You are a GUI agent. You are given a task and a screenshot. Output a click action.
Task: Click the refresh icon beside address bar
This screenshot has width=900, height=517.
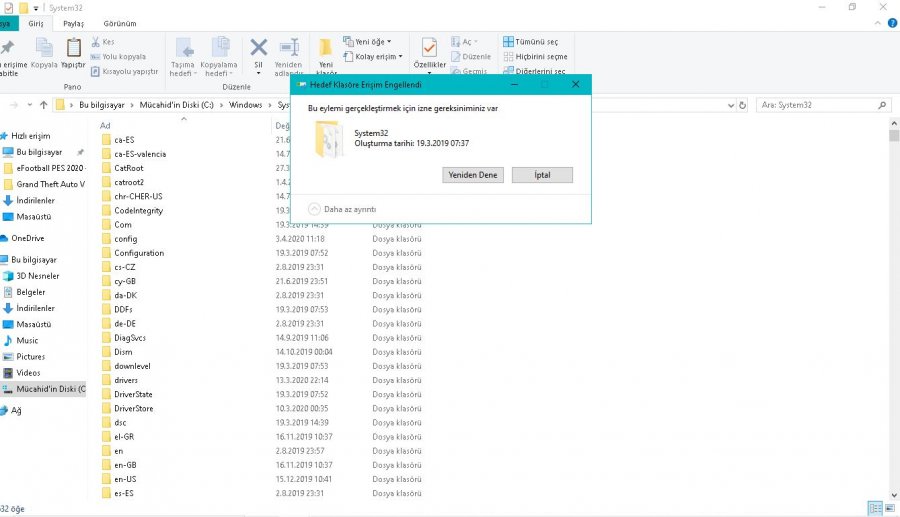[x=741, y=104]
